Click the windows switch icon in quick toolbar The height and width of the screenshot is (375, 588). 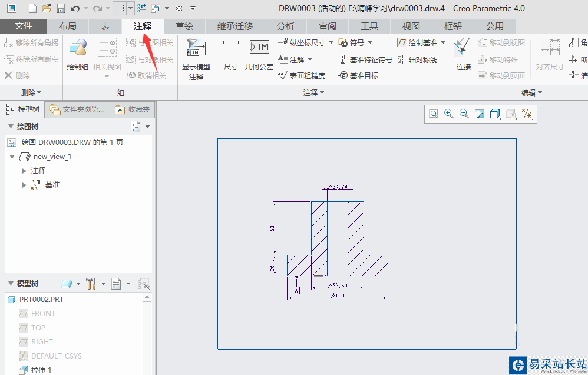[x=156, y=8]
